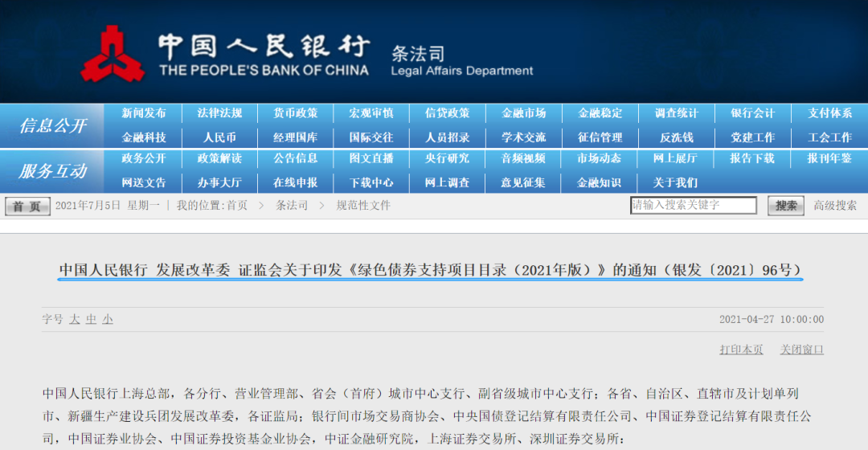Screen dimensions: 868x450
Task: Click 规范性文件 breadcrumb link
Action: click(363, 206)
